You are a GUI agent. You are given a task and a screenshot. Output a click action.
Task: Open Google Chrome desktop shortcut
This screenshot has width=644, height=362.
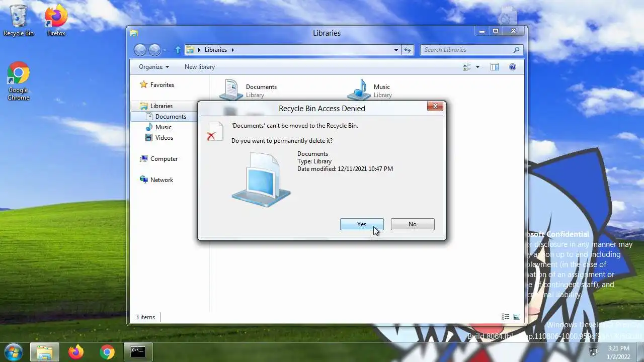(x=18, y=81)
